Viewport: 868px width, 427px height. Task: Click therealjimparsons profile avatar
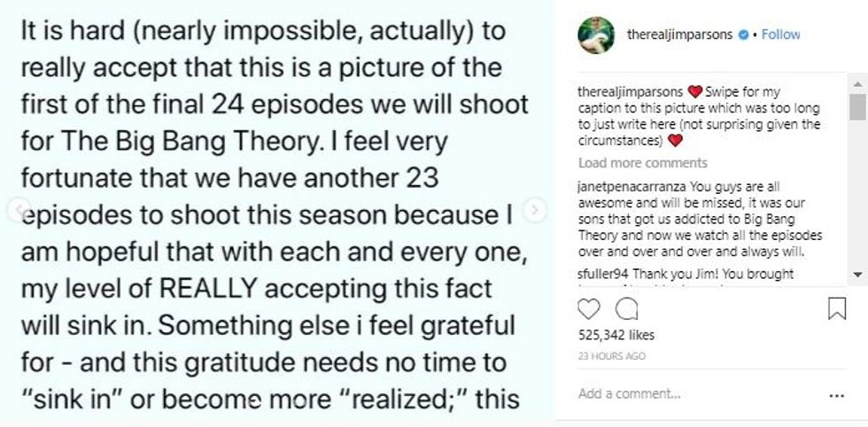tap(596, 35)
